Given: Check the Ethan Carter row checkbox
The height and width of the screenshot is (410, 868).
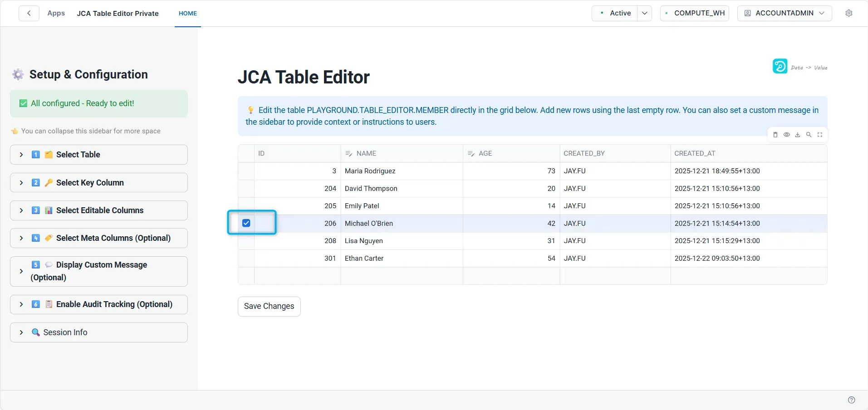Looking at the screenshot, I should (x=246, y=258).
